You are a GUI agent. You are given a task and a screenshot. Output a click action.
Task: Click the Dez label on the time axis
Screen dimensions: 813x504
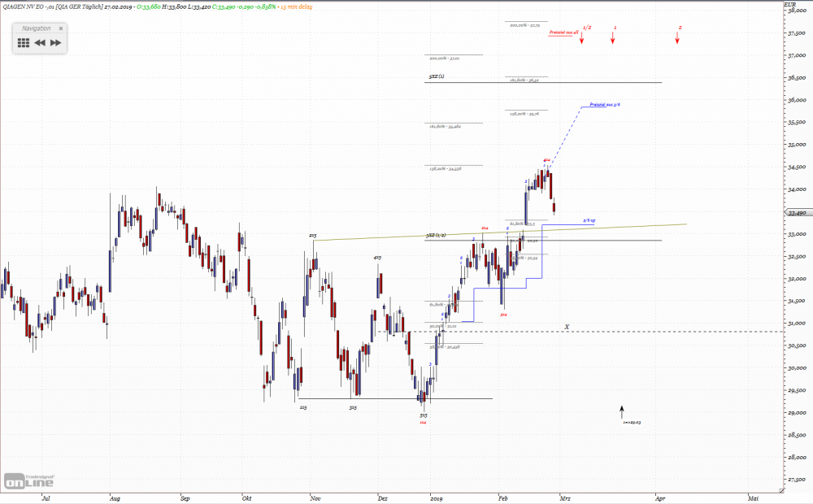tap(383, 498)
